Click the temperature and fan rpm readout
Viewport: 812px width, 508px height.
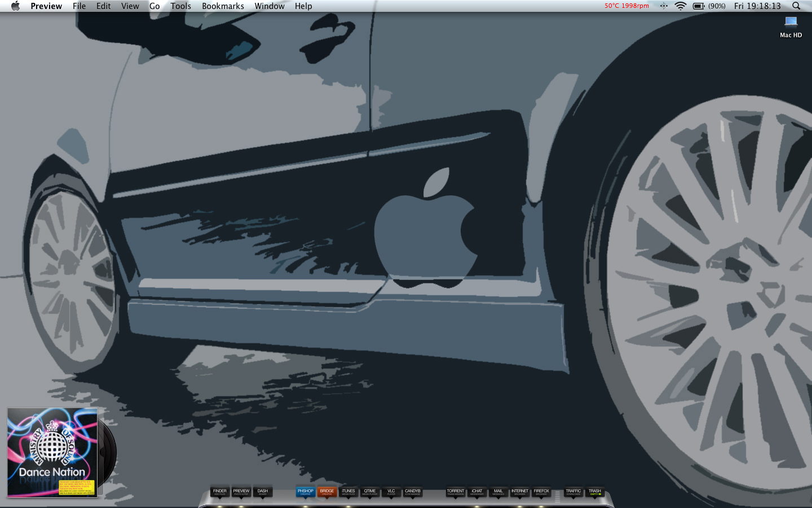(626, 6)
